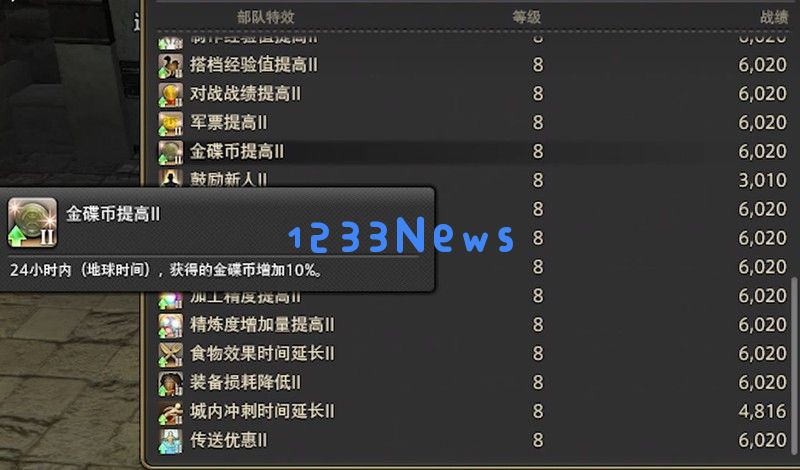
Task: Select the 传送优惠II icon
Action: [x=170, y=441]
